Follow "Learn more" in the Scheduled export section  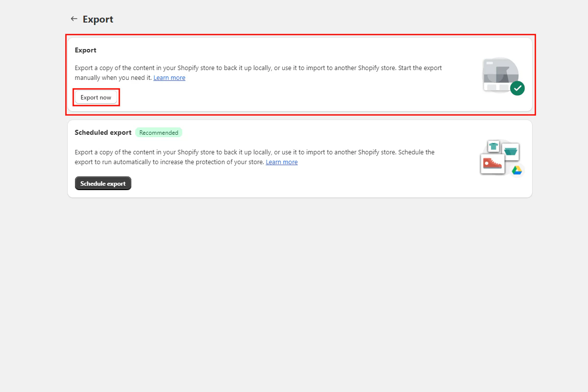coord(282,162)
